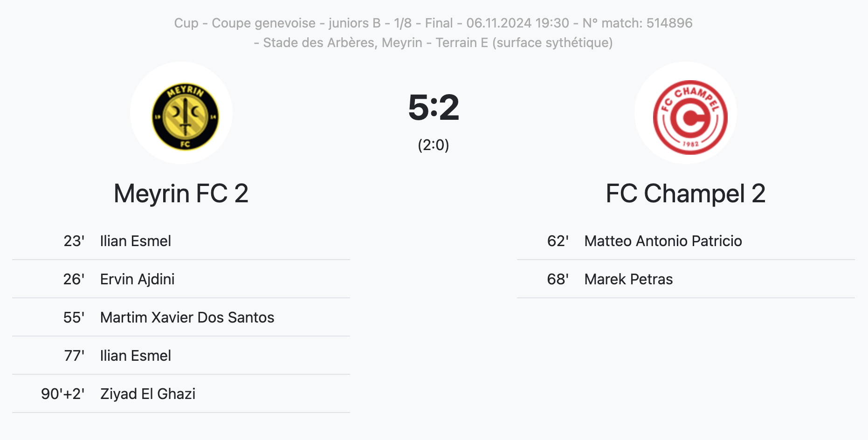
Task: Select Marek Petras 68' goal entry
Action: click(x=628, y=279)
